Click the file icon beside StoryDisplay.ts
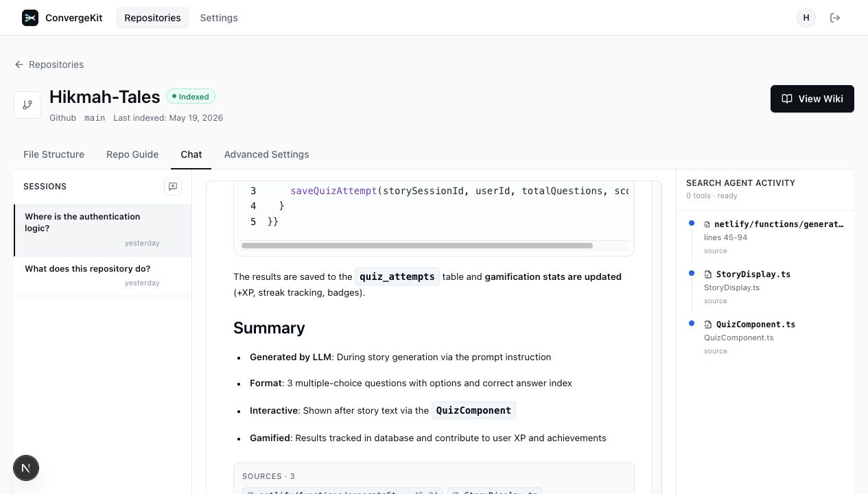 click(708, 274)
